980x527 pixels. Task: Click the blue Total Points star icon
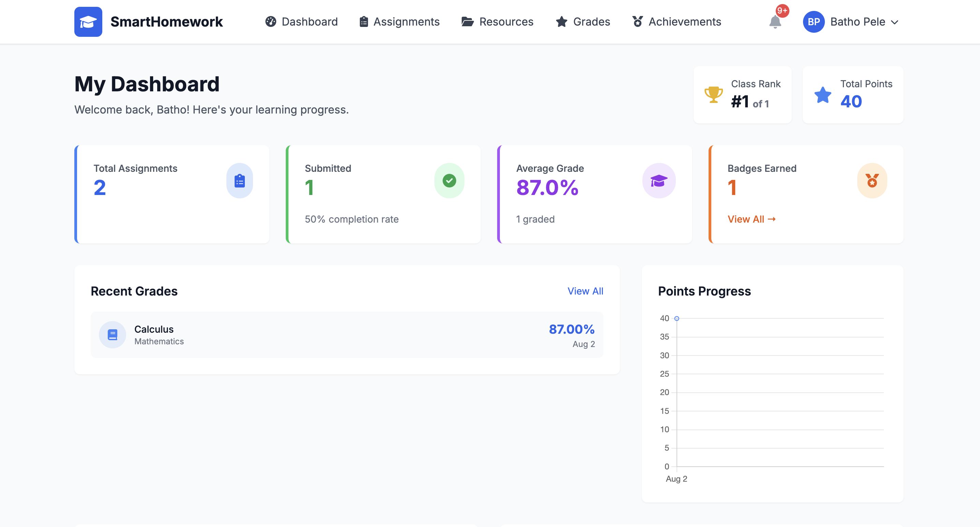[822, 95]
